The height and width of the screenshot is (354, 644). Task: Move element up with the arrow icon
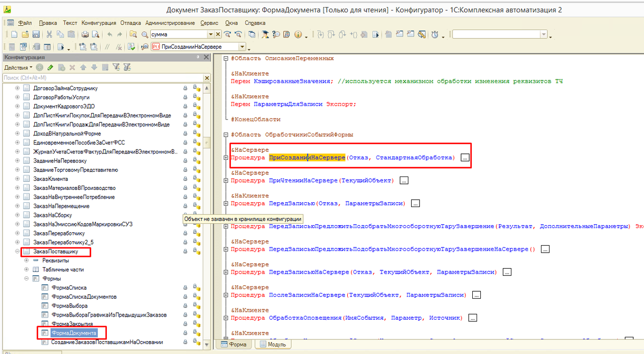tap(83, 68)
